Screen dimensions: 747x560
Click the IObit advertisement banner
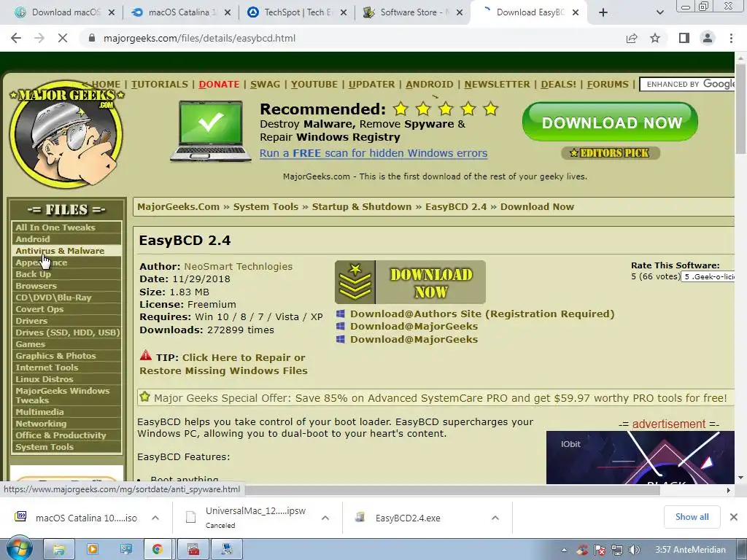coord(640,458)
